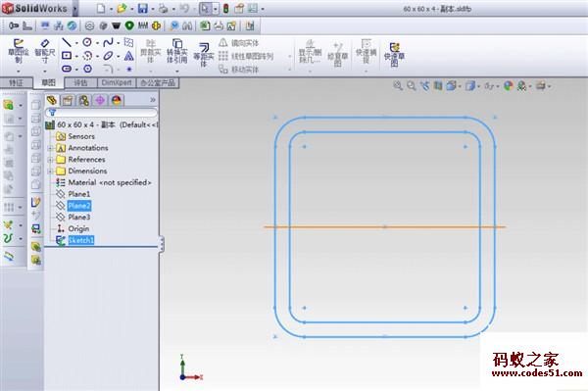Image resolution: width=588 pixels, height=391 pixels.
Task: Switch to the 特征 (Features) tab
Action: click(x=16, y=83)
